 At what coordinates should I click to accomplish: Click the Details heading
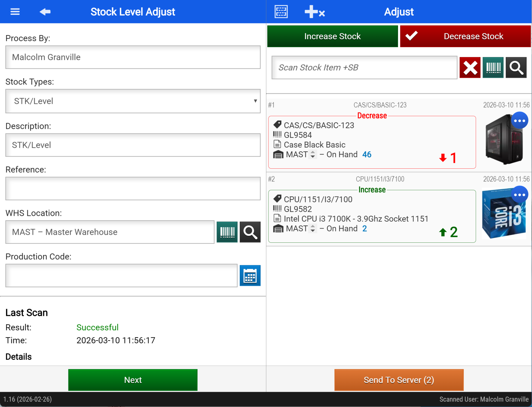click(19, 357)
